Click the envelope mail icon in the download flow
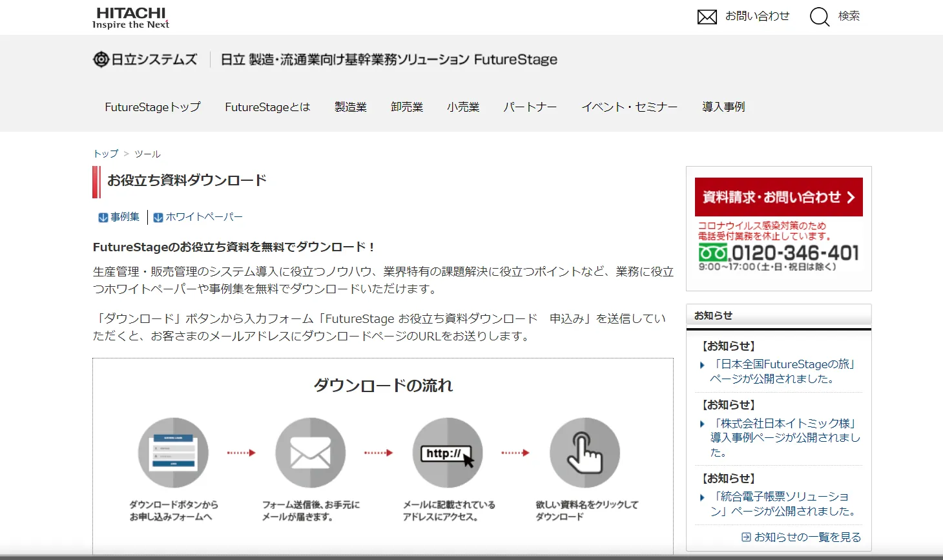The width and height of the screenshot is (943, 560). (x=311, y=453)
